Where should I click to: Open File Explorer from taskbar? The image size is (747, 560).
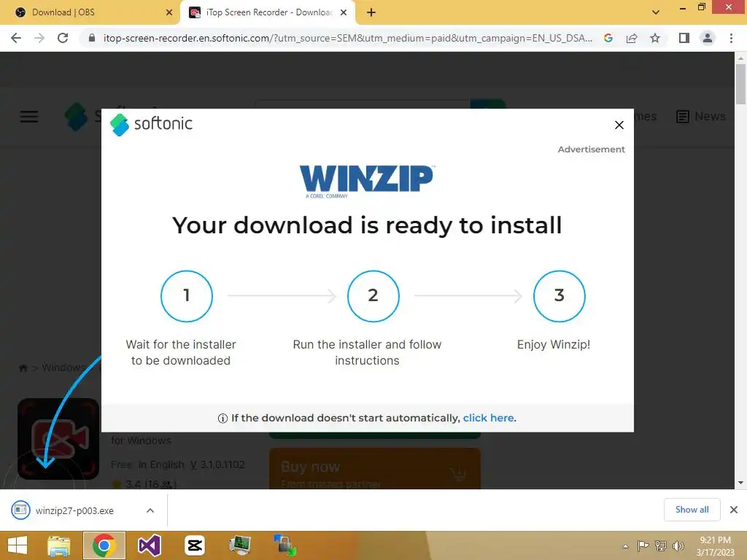point(59,545)
